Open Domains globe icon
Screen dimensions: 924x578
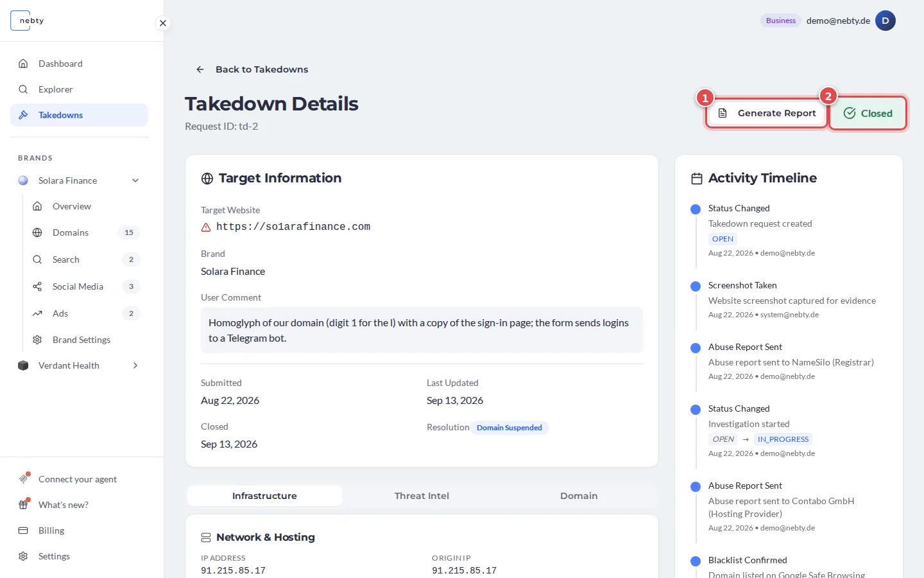click(37, 232)
